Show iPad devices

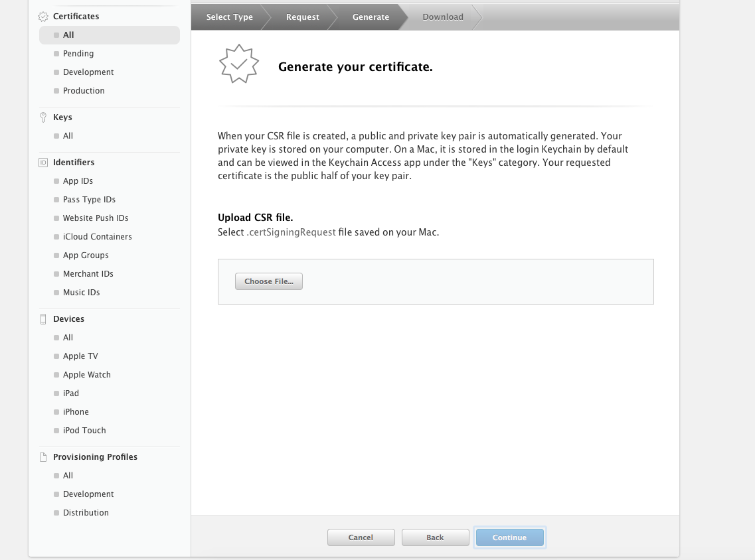(x=71, y=393)
